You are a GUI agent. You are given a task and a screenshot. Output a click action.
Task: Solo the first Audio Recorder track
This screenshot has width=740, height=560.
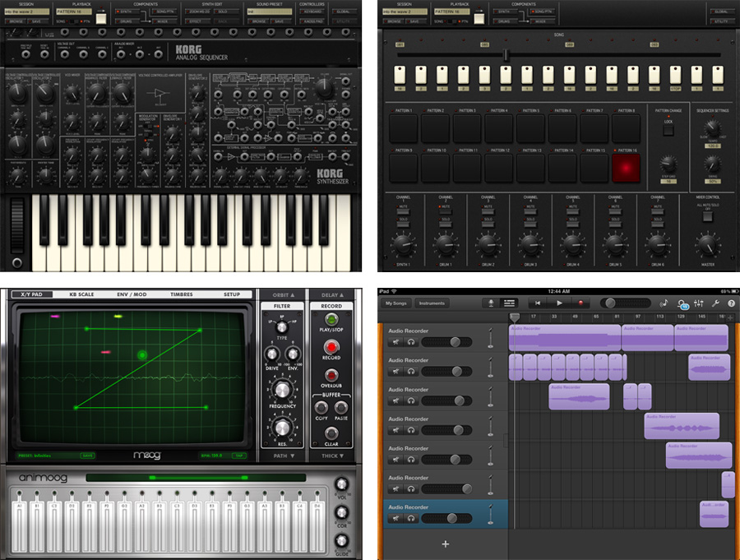click(x=411, y=342)
